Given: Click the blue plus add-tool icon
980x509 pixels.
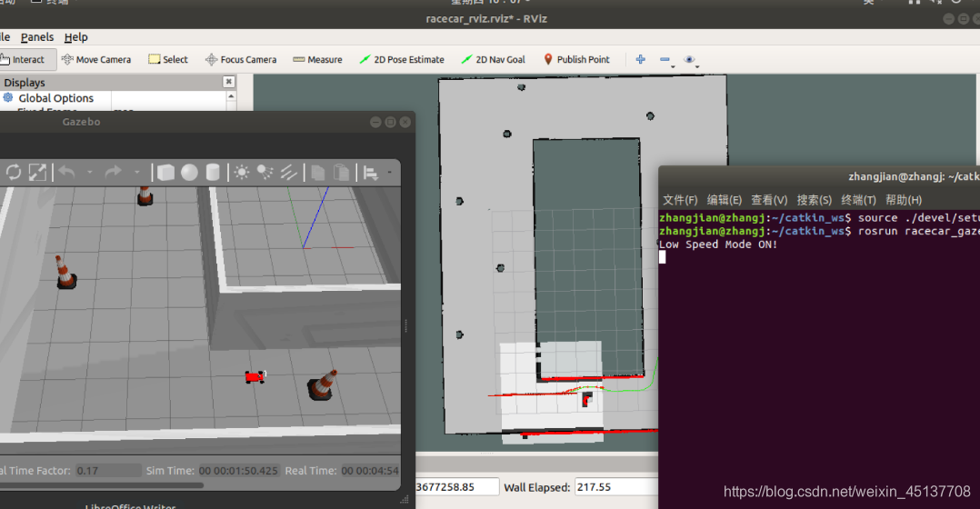Looking at the screenshot, I should tap(641, 59).
